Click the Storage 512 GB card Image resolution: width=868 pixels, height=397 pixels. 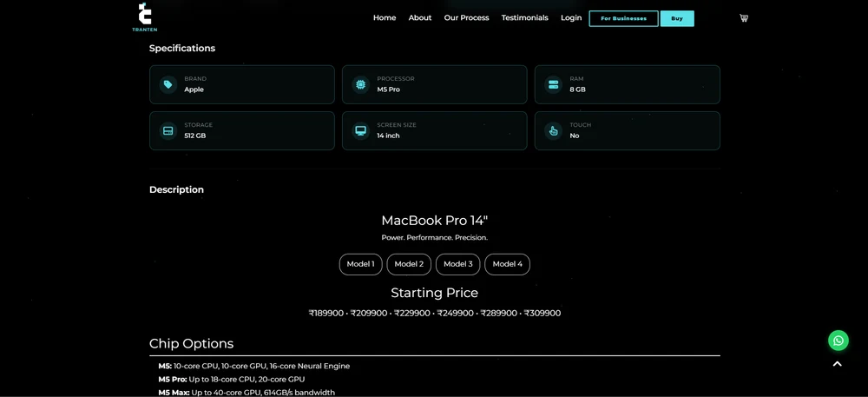[242, 130]
